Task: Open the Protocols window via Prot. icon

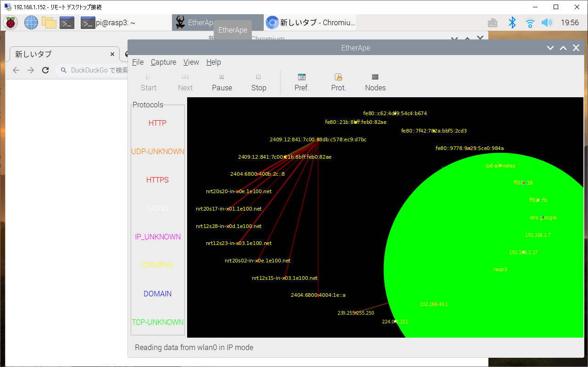Action: click(x=338, y=83)
